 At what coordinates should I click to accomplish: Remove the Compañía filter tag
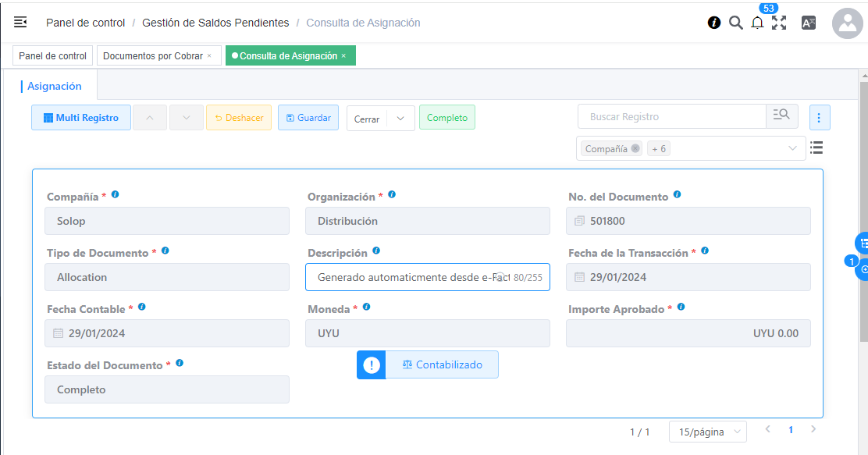(635, 148)
